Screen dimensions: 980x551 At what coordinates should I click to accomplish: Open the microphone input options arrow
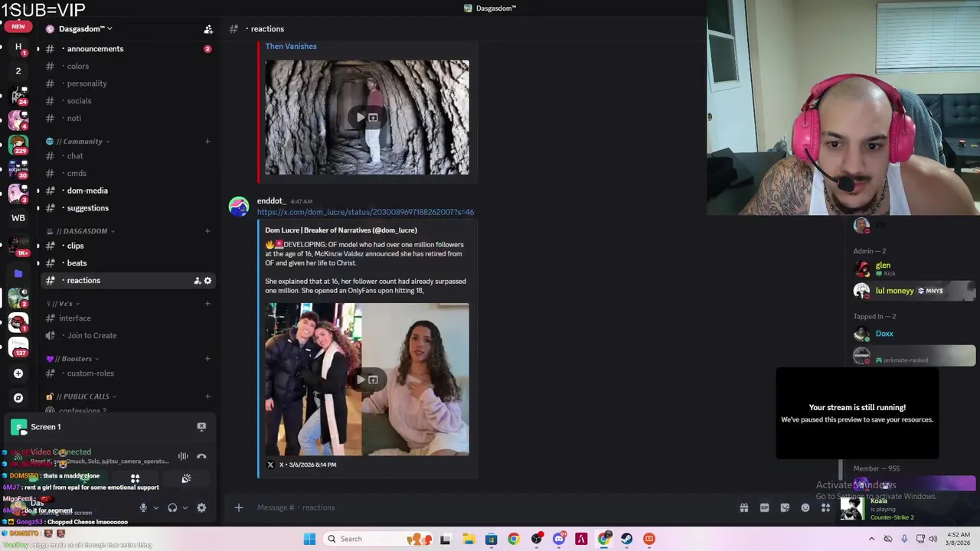pyautogui.click(x=156, y=507)
